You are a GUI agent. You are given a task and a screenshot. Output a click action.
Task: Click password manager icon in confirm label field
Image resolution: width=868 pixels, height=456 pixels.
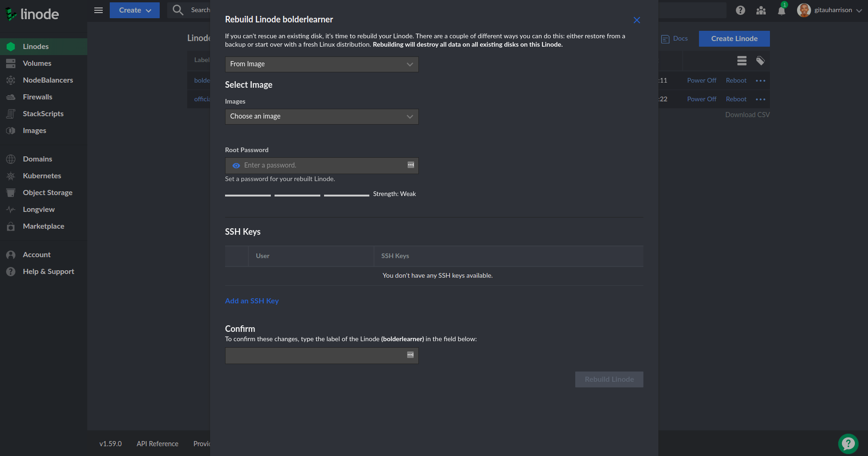tap(410, 355)
